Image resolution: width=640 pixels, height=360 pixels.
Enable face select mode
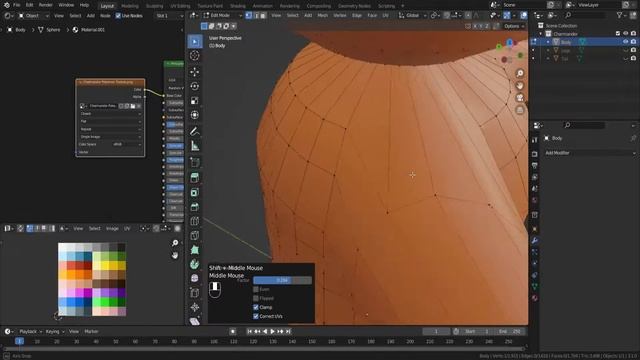pyautogui.click(x=263, y=16)
